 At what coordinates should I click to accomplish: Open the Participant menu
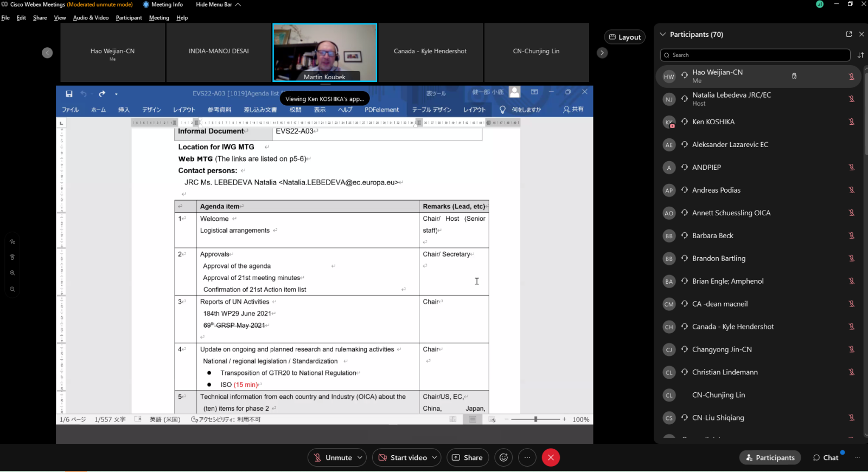pos(129,18)
